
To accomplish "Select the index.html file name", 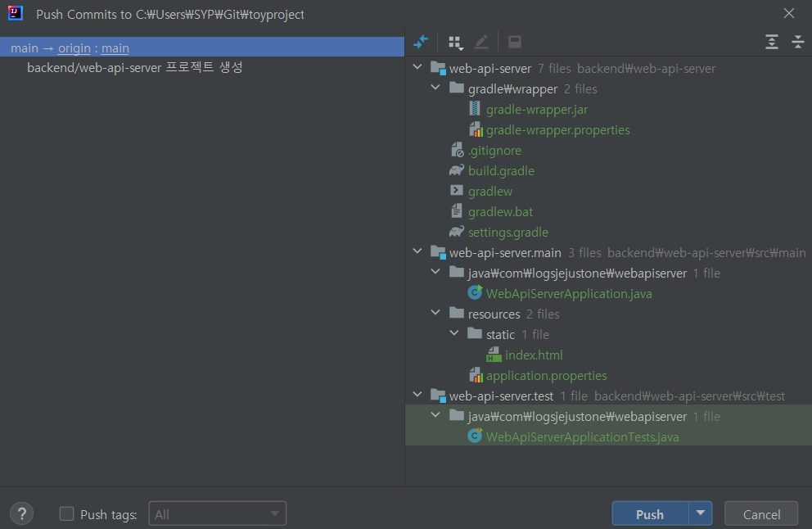I will point(534,355).
